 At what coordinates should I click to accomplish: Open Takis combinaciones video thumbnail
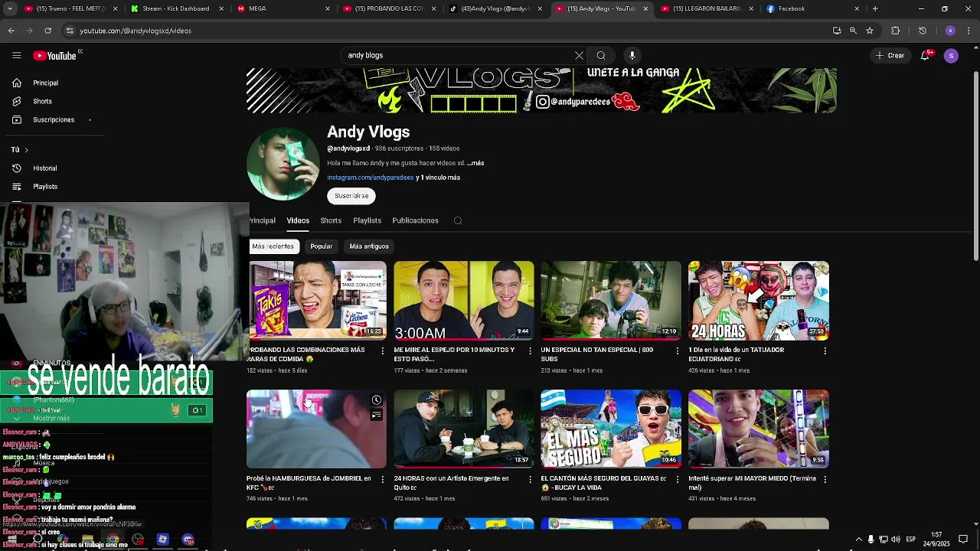pyautogui.click(x=317, y=301)
